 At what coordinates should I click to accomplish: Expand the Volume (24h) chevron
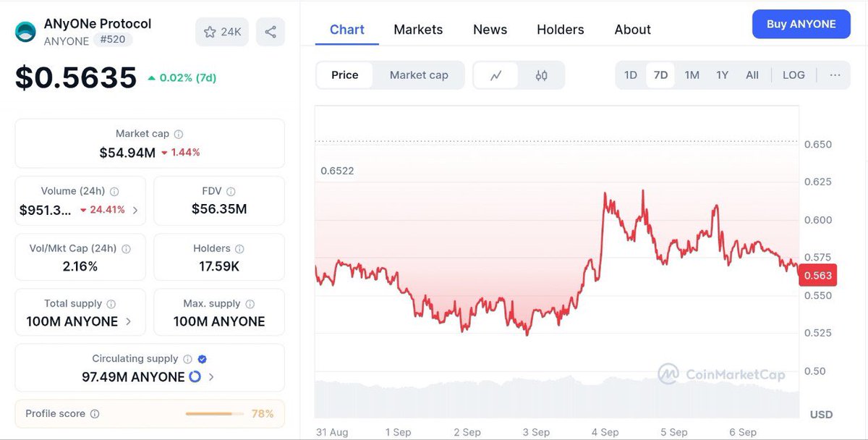(x=135, y=211)
